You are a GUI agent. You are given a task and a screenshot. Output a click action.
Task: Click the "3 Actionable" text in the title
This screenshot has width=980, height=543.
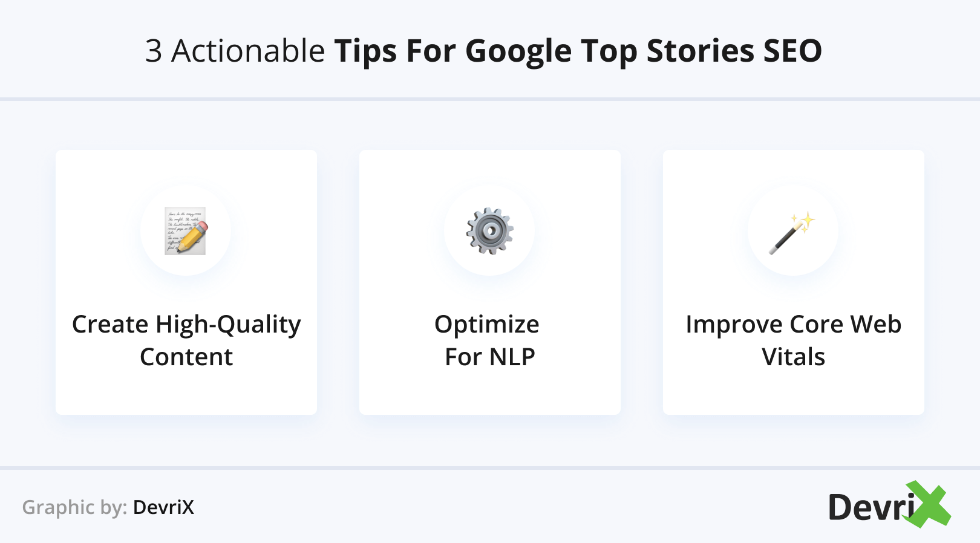click(x=235, y=51)
